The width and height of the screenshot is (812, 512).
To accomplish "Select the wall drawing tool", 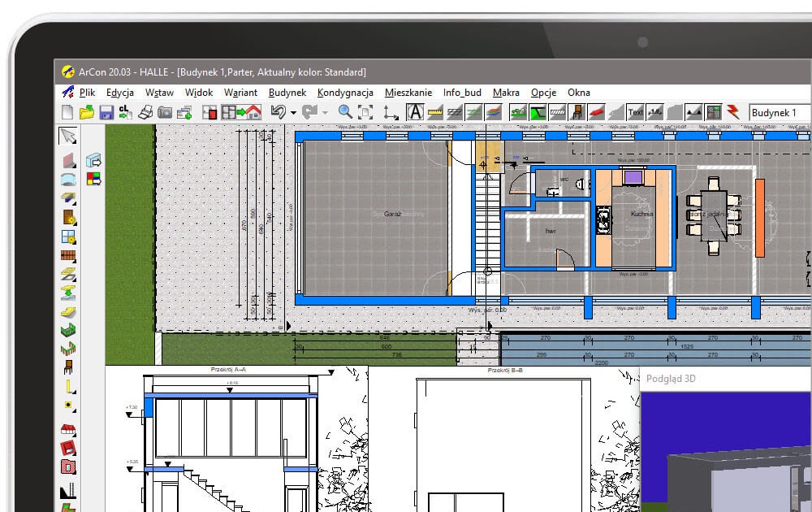I will (68, 160).
